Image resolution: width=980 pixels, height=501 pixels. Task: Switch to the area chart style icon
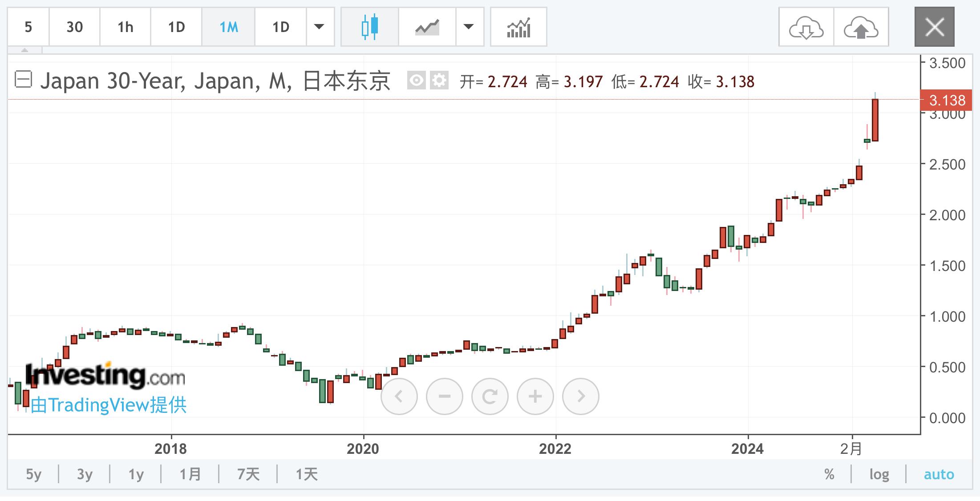(x=426, y=27)
